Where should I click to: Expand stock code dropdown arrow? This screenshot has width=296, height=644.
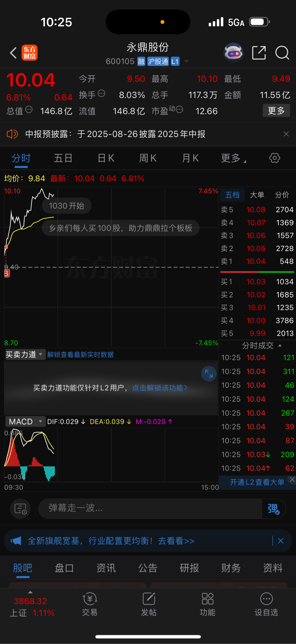pyautogui.click(x=187, y=61)
